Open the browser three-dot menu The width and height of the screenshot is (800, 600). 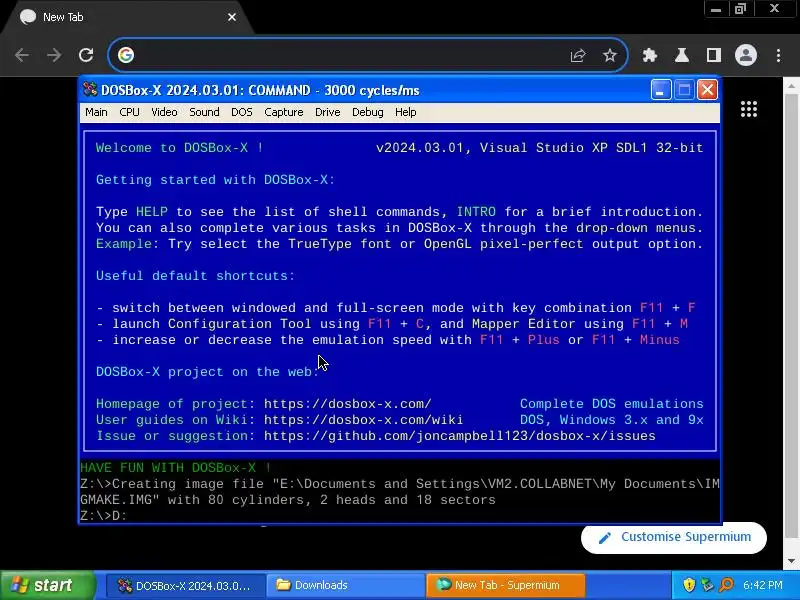(779, 55)
